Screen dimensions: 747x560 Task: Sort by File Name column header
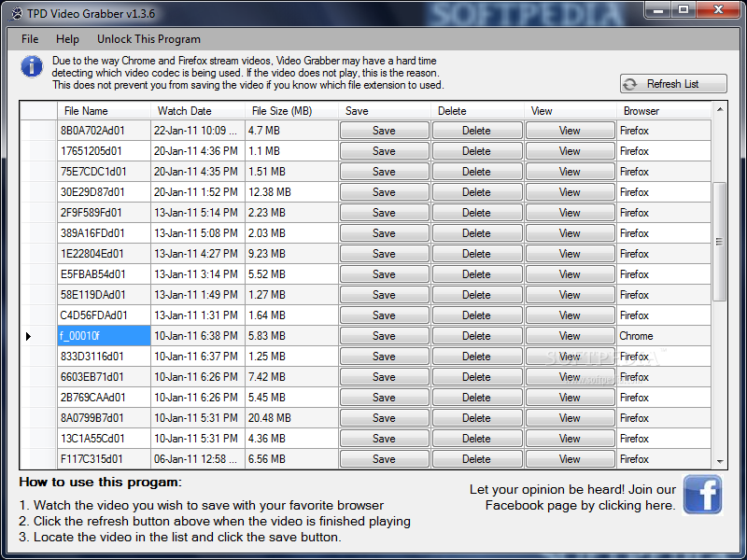click(104, 110)
